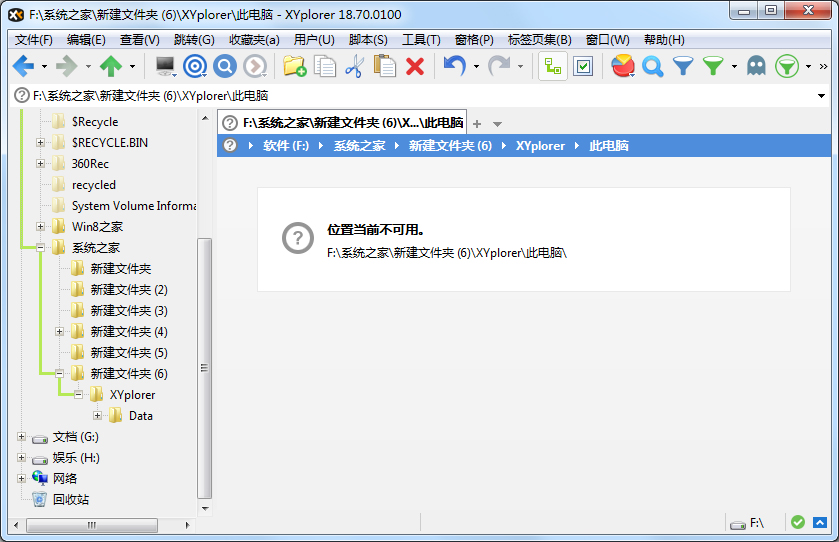Click the green filter funnel icon
Image resolution: width=839 pixels, height=542 pixels.
pos(713,66)
